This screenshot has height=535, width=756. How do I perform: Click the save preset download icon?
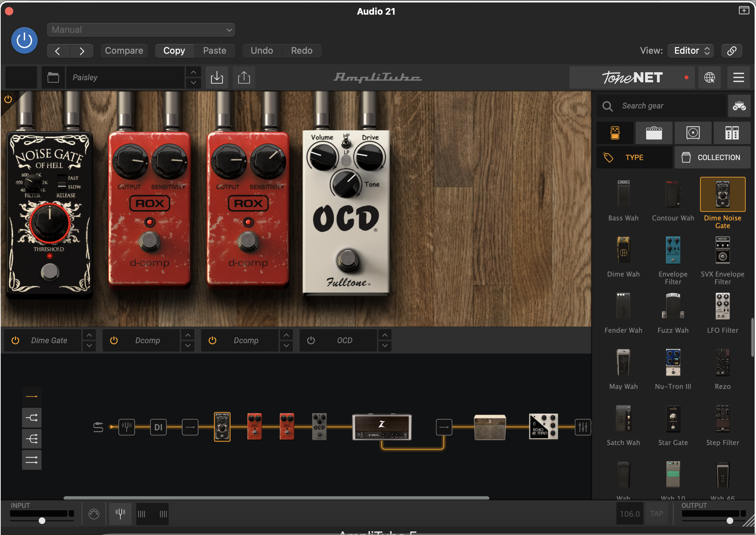(217, 77)
